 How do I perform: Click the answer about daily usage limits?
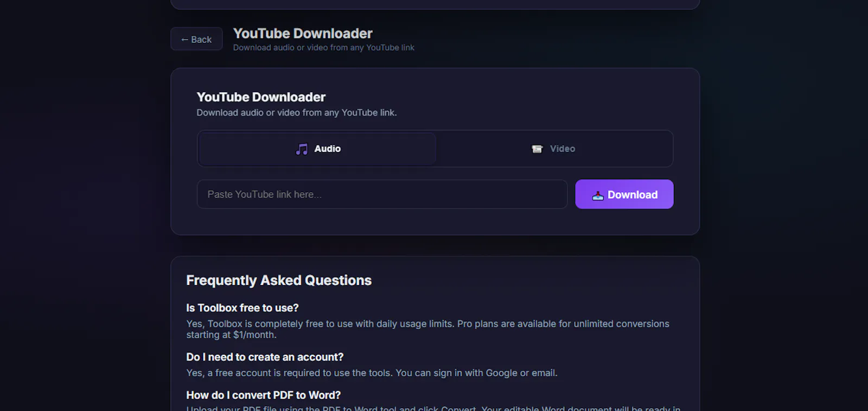[428, 329]
